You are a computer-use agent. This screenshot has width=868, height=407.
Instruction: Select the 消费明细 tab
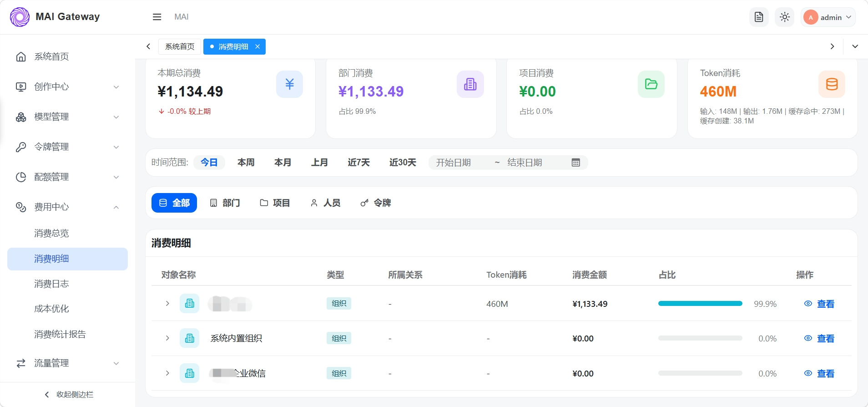point(233,46)
